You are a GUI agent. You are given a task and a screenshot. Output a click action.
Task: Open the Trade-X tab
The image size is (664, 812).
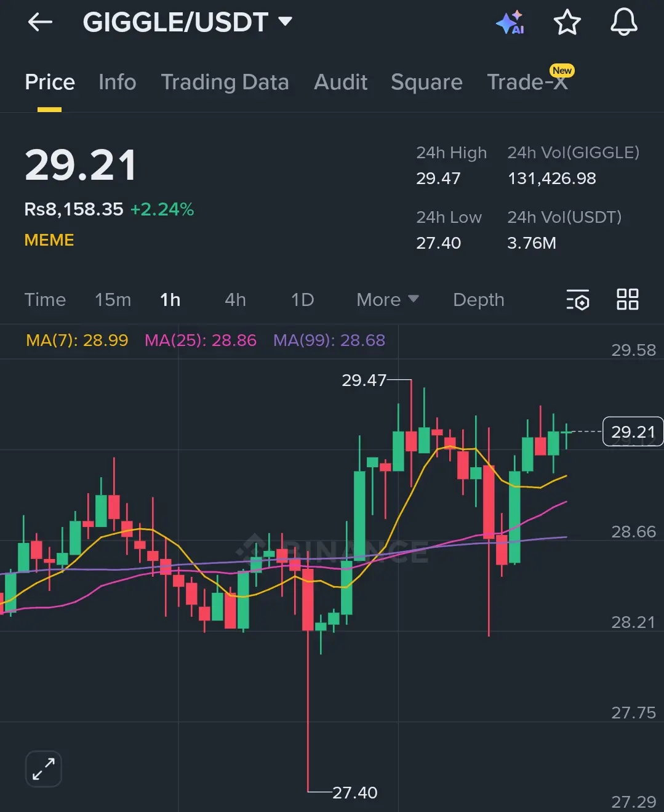pyautogui.click(x=527, y=82)
